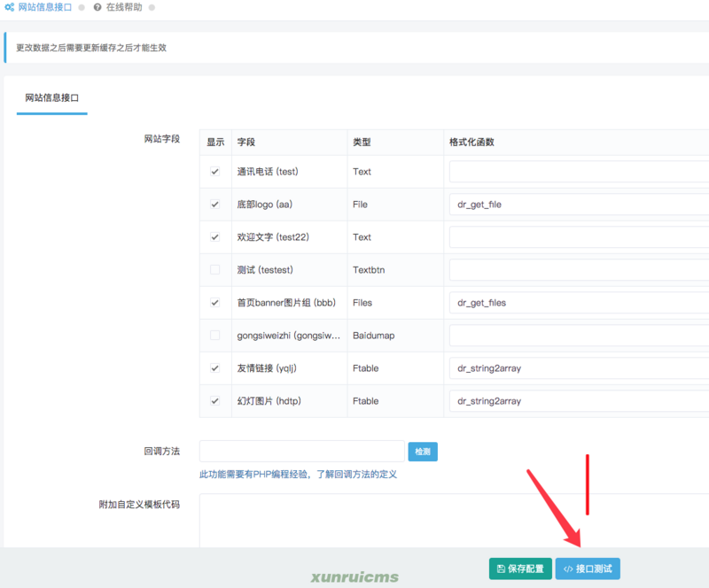Click format function field for 欢迎文字
This screenshot has width=709, height=588.
(580, 237)
